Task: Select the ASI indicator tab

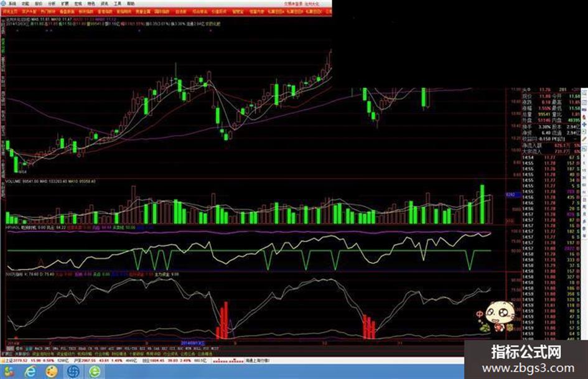Action: coord(110,349)
